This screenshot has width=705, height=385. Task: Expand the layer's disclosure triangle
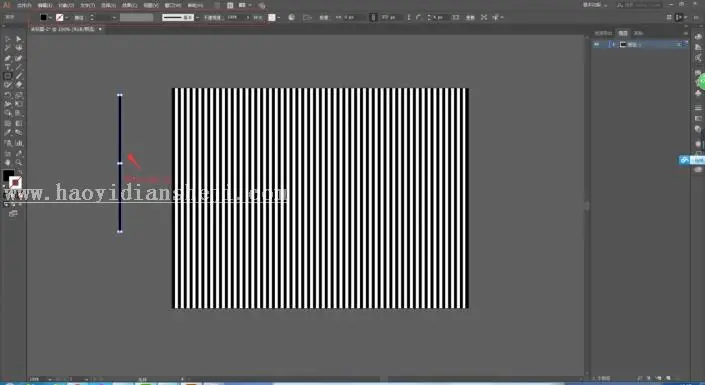613,45
